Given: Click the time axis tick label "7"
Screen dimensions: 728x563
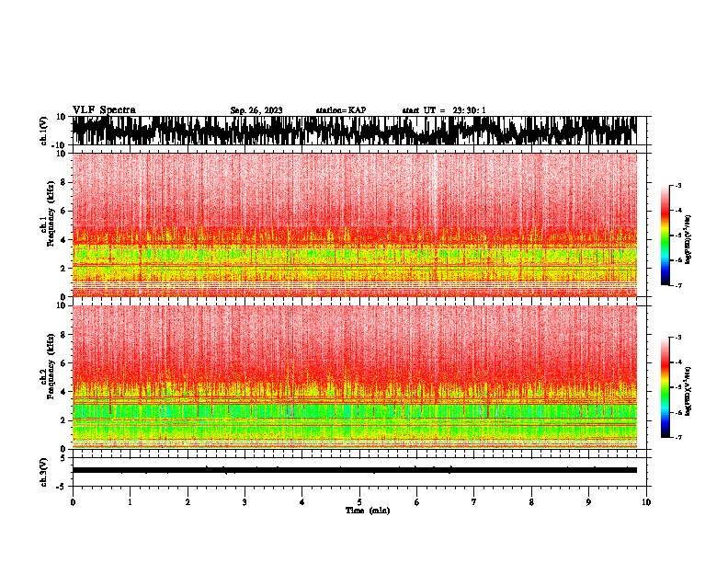Looking at the screenshot, I should click(474, 502).
